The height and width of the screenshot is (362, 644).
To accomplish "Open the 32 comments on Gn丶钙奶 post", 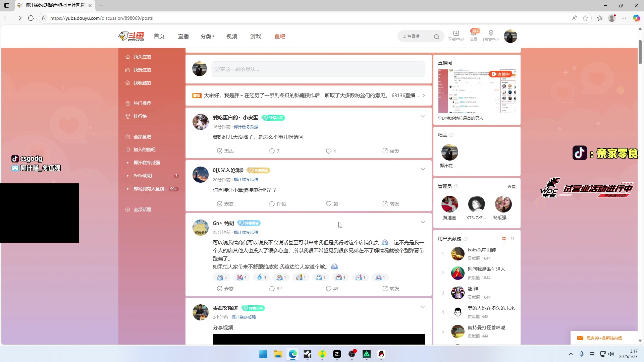I will 275,289.
